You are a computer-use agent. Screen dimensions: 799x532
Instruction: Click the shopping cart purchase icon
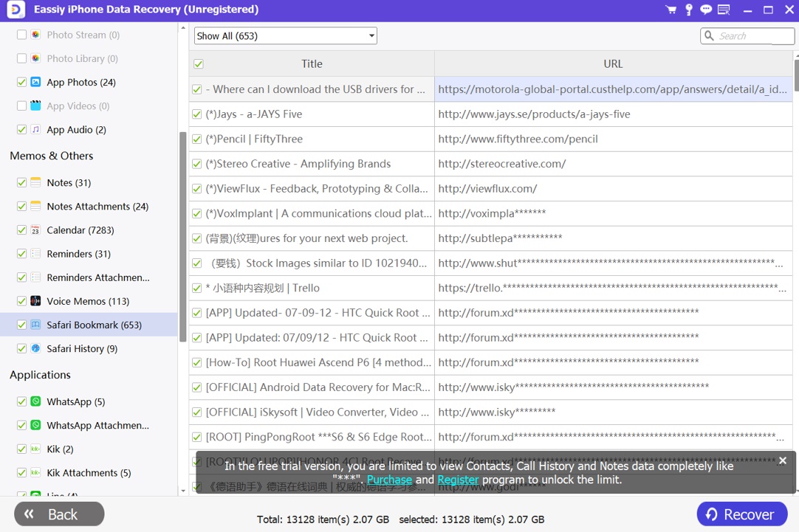click(x=671, y=10)
